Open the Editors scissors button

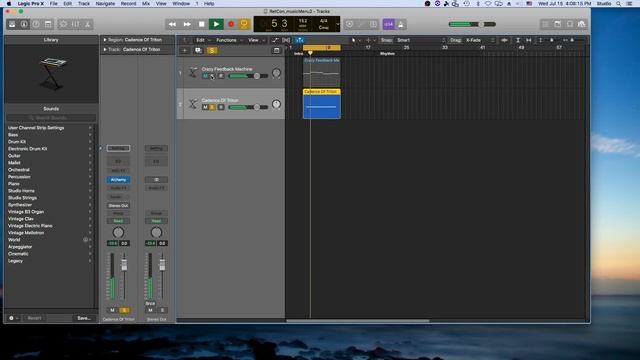(x=87, y=24)
